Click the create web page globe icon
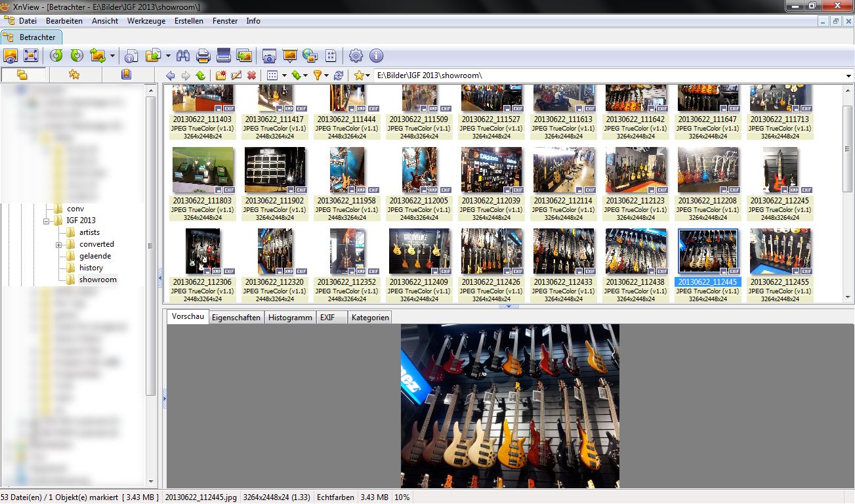 (x=310, y=56)
